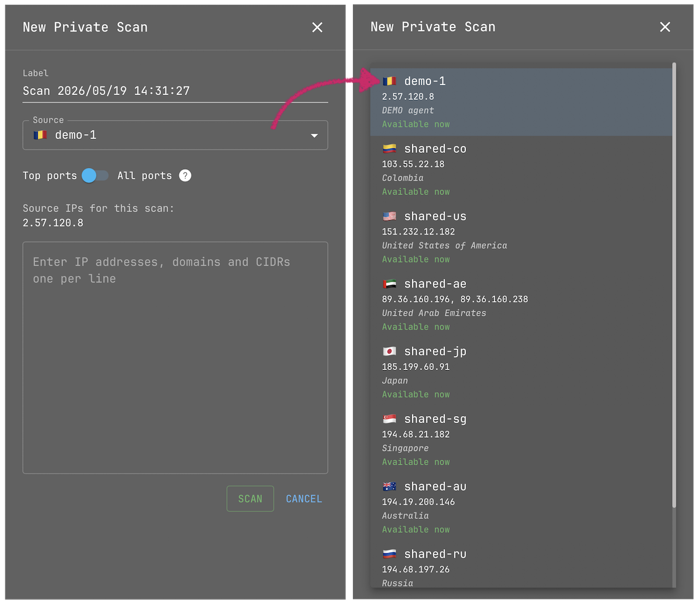Click the Romanian flag in Source field
The width and height of the screenshot is (700, 604).
(x=40, y=135)
